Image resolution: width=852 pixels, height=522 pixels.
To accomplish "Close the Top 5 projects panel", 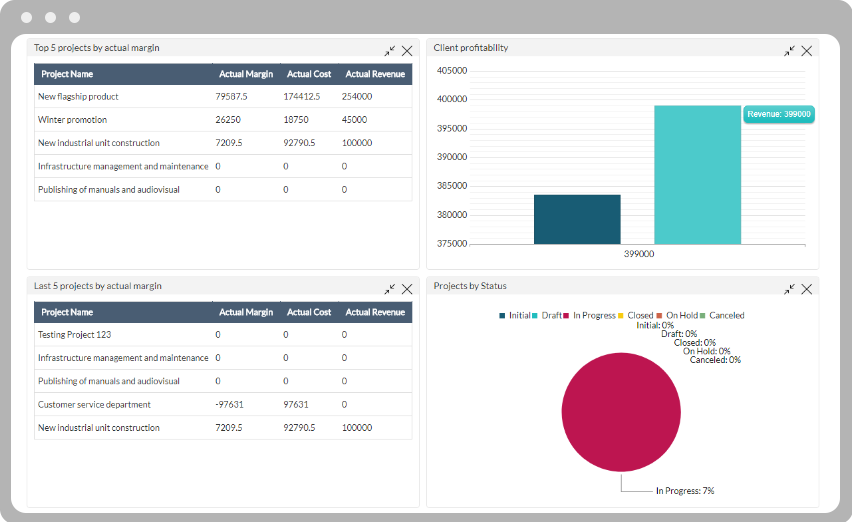I will tap(407, 50).
